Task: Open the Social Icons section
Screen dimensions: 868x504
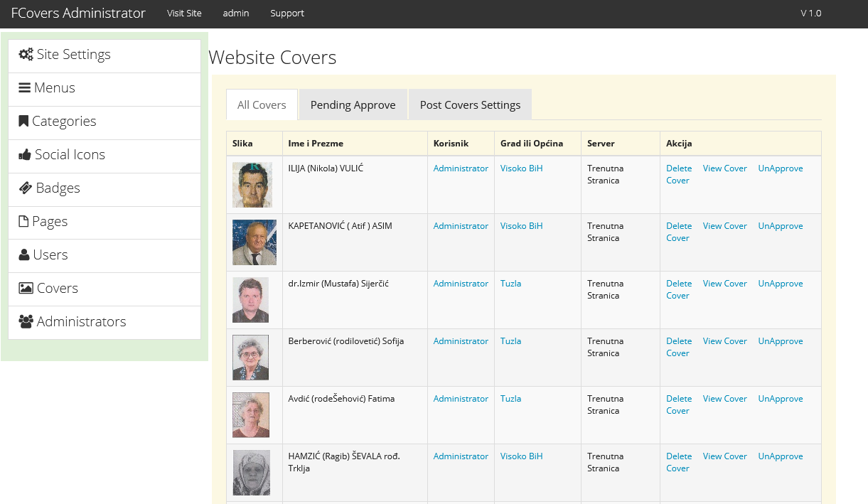Action: point(105,156)
